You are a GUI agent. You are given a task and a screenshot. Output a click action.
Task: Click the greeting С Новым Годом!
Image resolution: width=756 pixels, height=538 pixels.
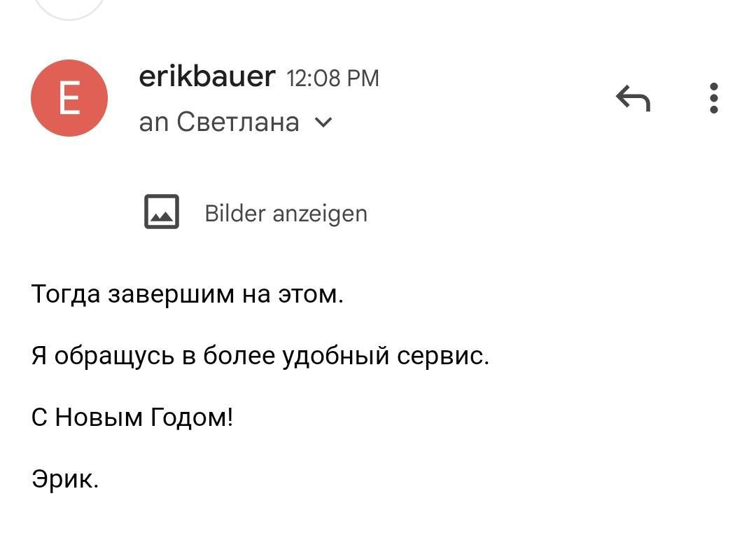[132, 418]
